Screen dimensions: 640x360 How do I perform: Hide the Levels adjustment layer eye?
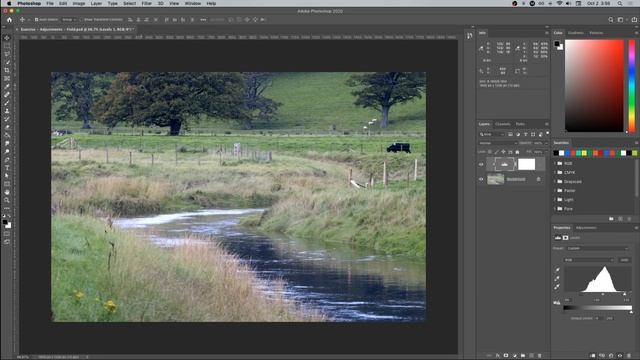(x=481, y=164)
